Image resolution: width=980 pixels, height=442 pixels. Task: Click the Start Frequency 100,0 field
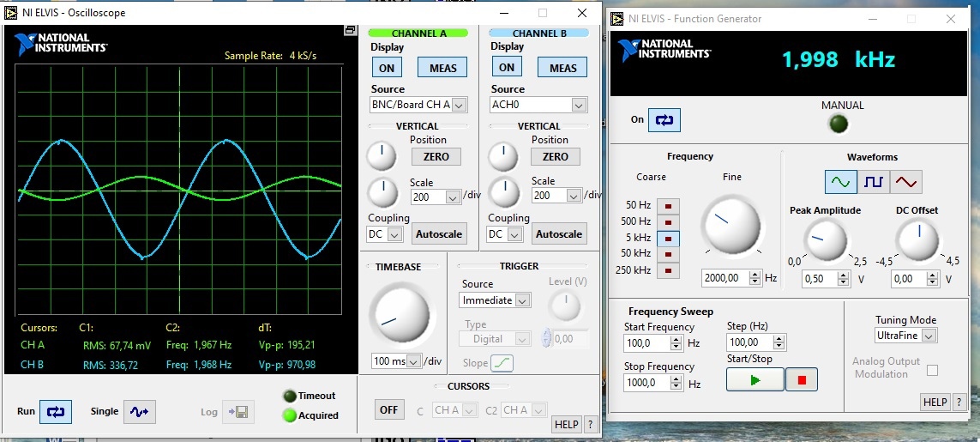[646, 343]
